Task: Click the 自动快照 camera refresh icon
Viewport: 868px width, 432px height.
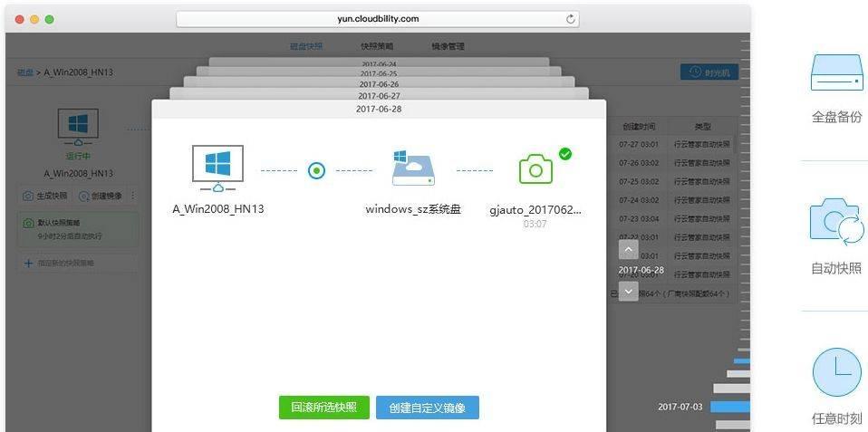Action: pos(836,222)
